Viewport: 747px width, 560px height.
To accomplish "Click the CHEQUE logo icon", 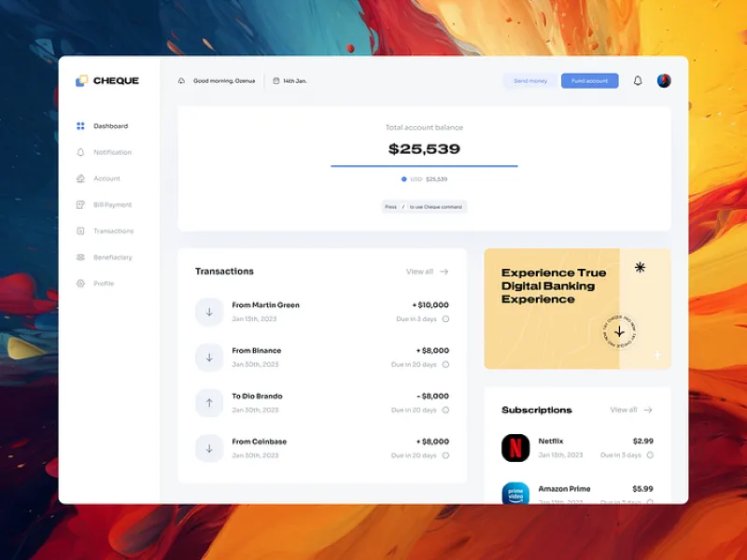I will click(x=82, y=80).
